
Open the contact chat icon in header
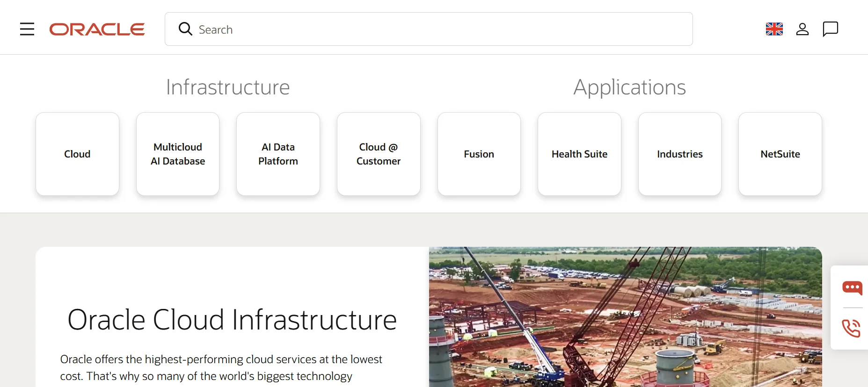point(831,29)
